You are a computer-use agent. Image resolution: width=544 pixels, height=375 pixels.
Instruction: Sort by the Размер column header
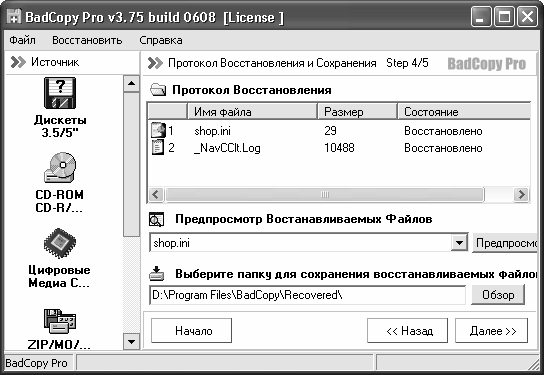click(x=357, y=112)
